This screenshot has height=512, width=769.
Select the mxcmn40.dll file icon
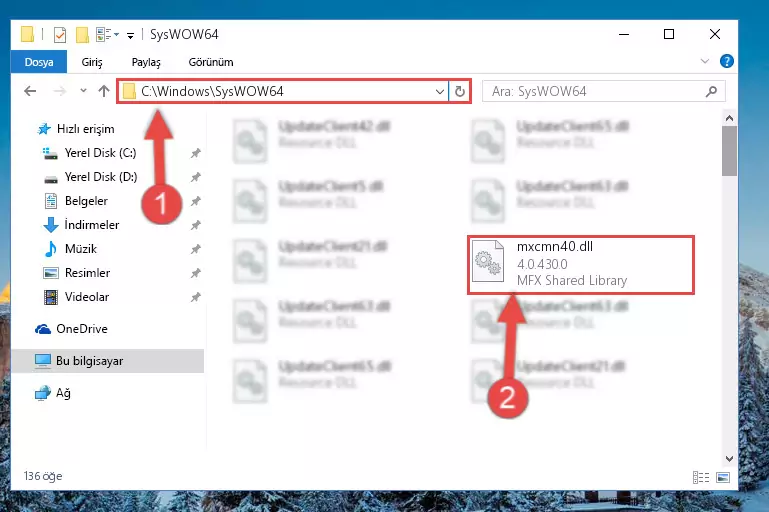(x=488, y=261)
